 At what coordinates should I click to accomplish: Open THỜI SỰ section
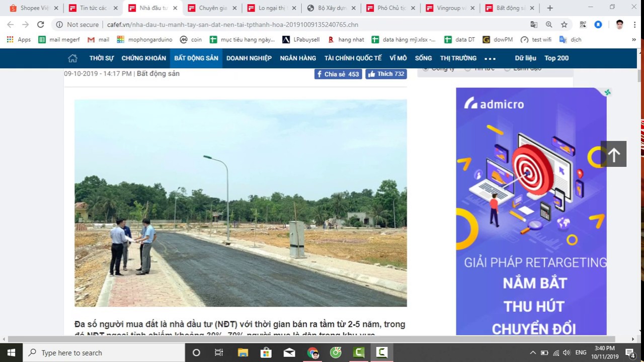(x=101, y=58)
